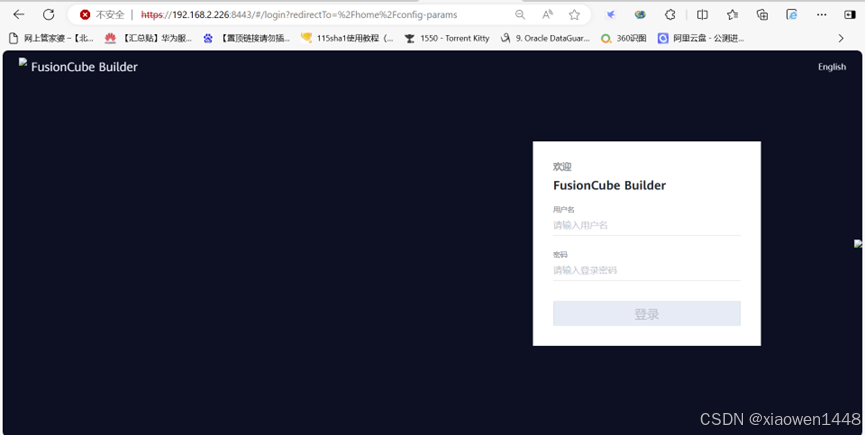
Task: Activate the read aloud icon
Action: [547, 15]
